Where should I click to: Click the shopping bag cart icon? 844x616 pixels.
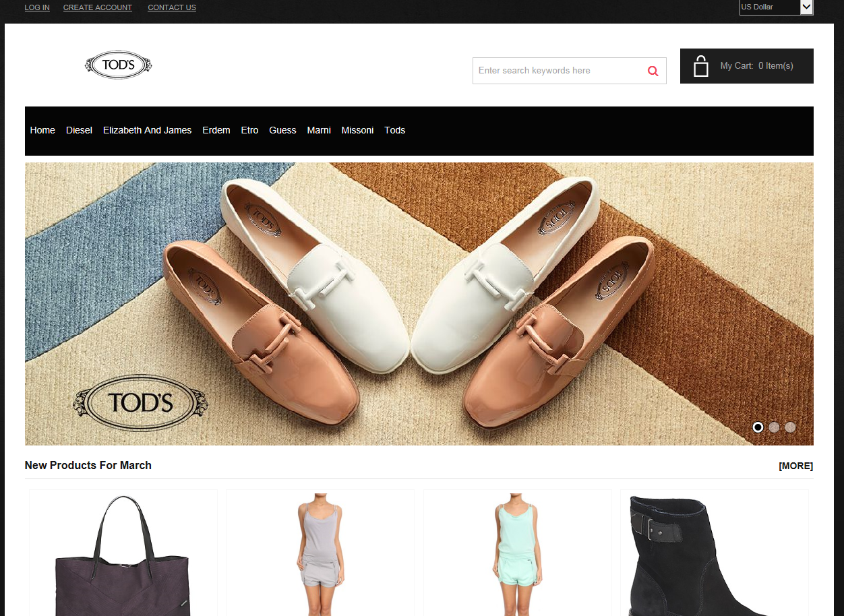point(701,66)
